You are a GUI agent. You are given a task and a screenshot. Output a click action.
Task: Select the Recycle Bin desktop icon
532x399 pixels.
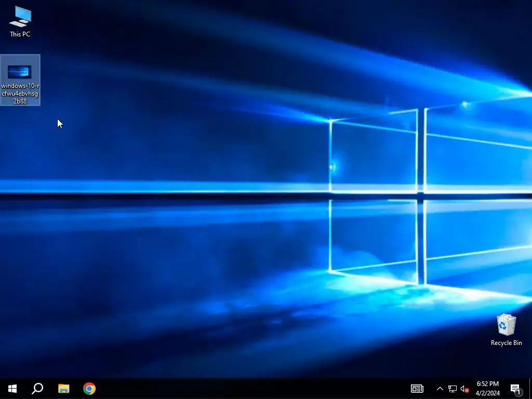pos(506,330)
